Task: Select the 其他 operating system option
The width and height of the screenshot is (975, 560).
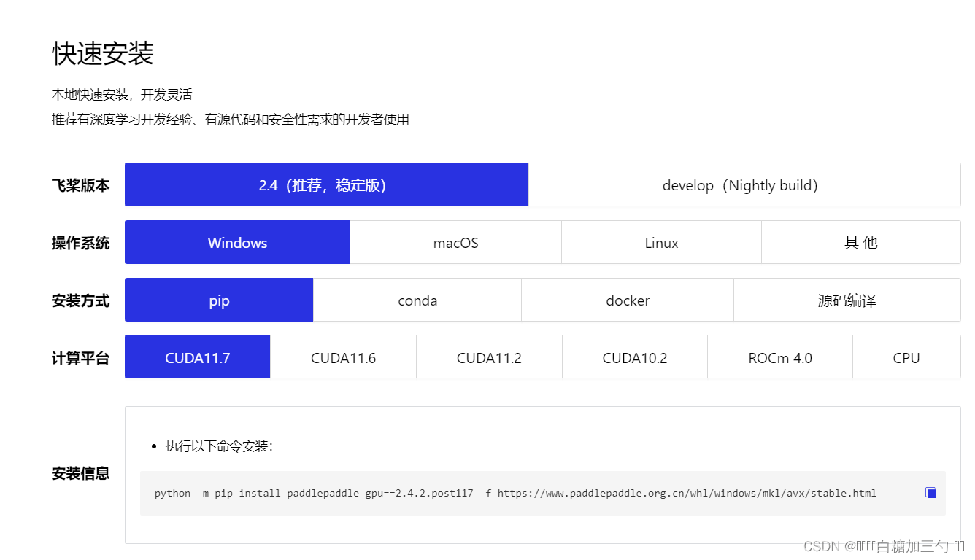Action: pyautogui.click(x=861, y=242)
